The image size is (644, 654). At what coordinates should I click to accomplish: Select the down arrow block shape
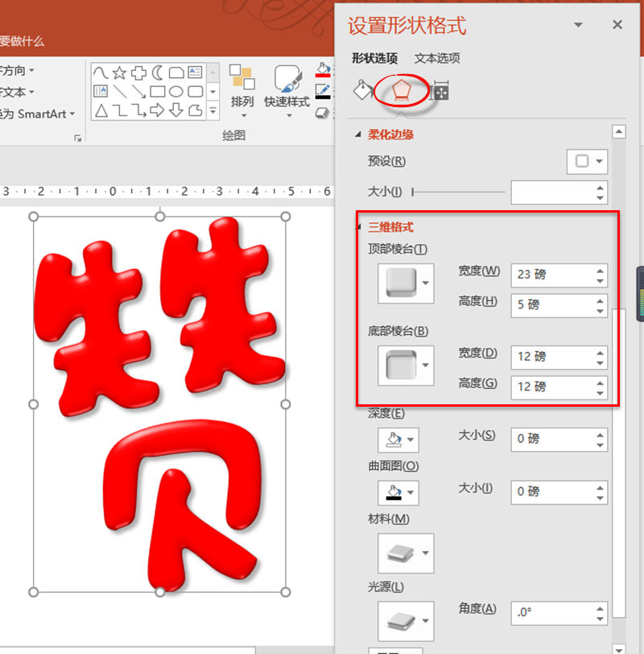tap(176, 110)
